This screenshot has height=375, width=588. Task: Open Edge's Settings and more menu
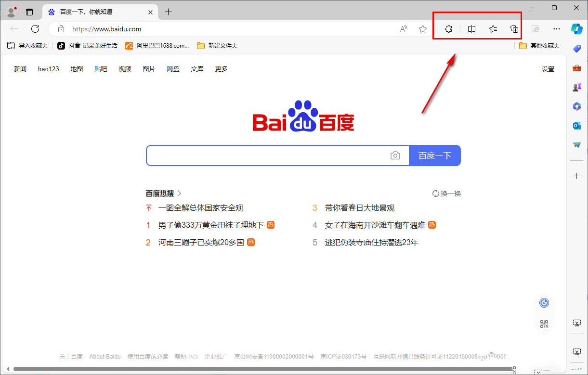(557, 29)
